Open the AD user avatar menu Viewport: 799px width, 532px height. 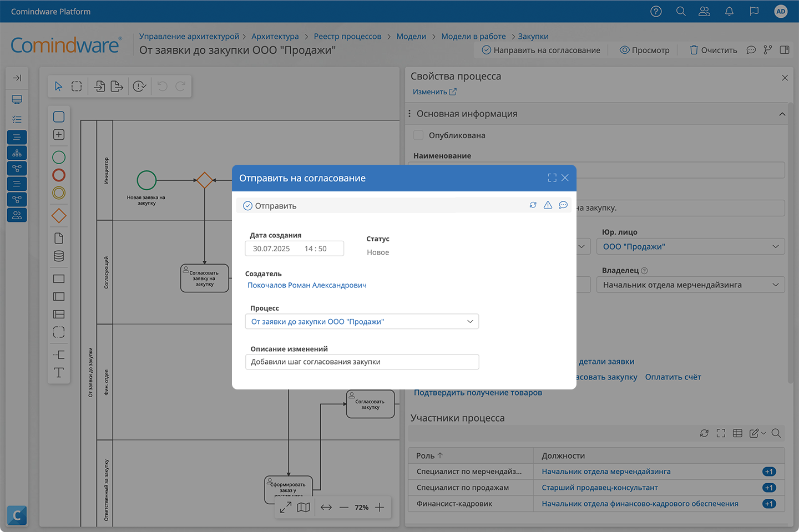point(781,11)
